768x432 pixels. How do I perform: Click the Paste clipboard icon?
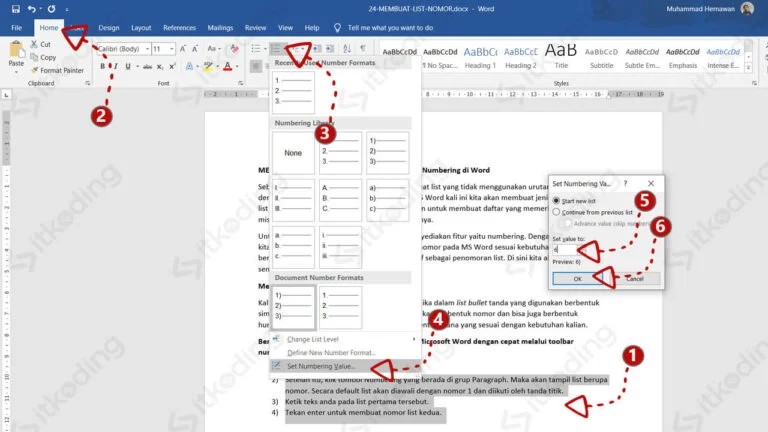point(16,49)
